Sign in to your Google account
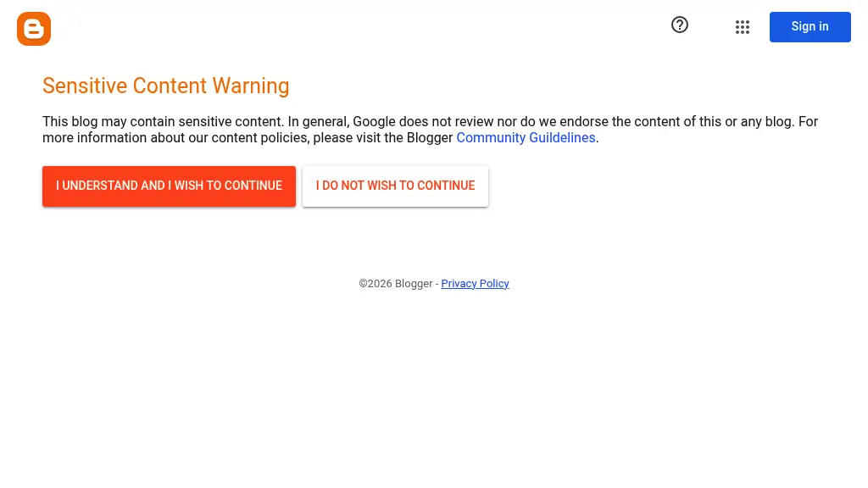 pos(810,27)
